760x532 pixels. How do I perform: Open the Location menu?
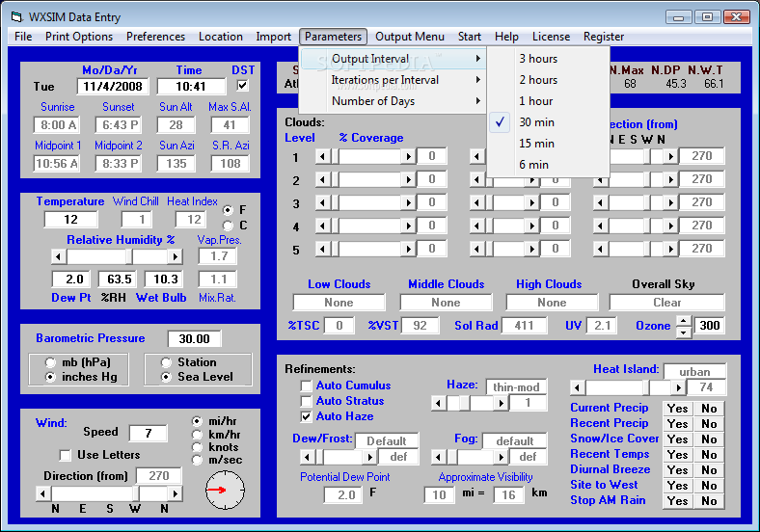click(x=221, y=37)
